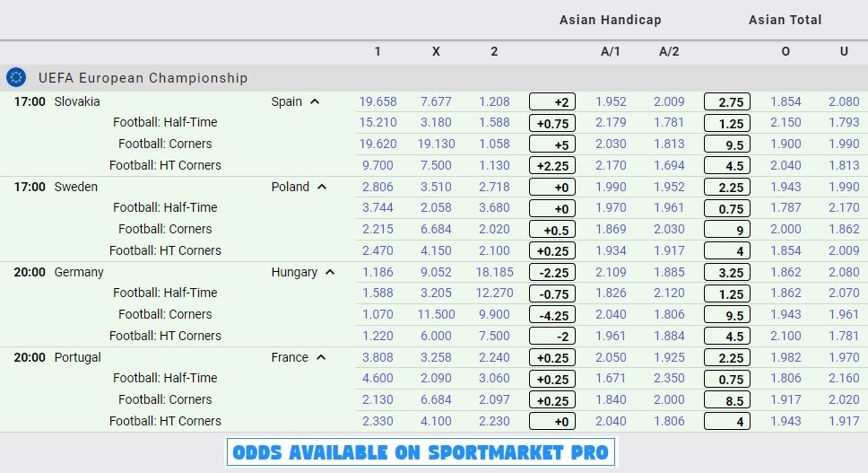Select A/1 odds 2.050 for Portugal-France
The width and height of the screenshot is (868, 473).
coord(611,357)
